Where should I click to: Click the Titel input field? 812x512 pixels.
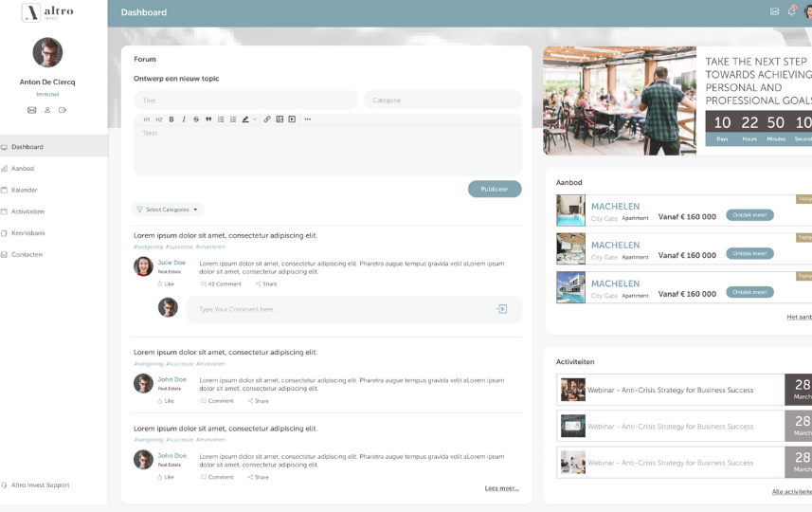click(x=245, y=100)
